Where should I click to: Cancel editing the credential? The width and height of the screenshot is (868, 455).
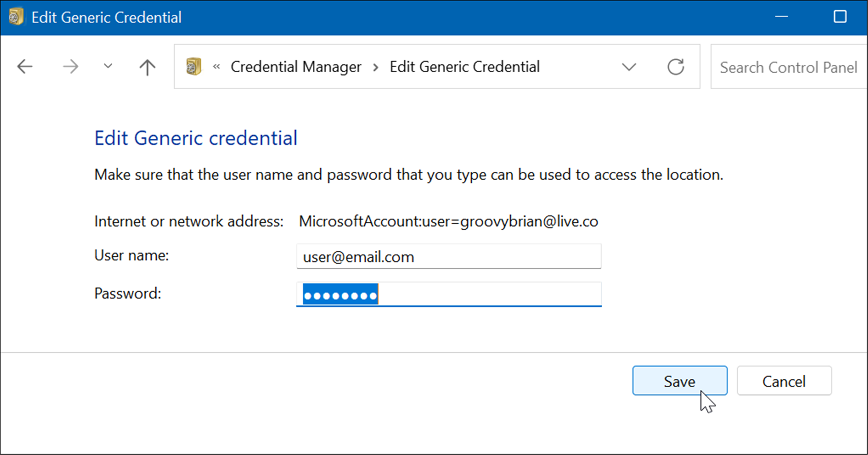(784, 381)
